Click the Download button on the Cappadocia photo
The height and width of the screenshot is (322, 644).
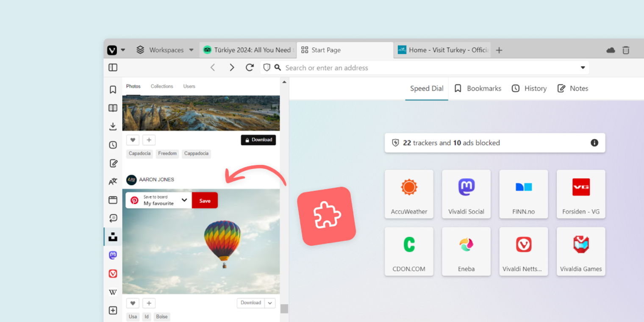coord(258,139)
